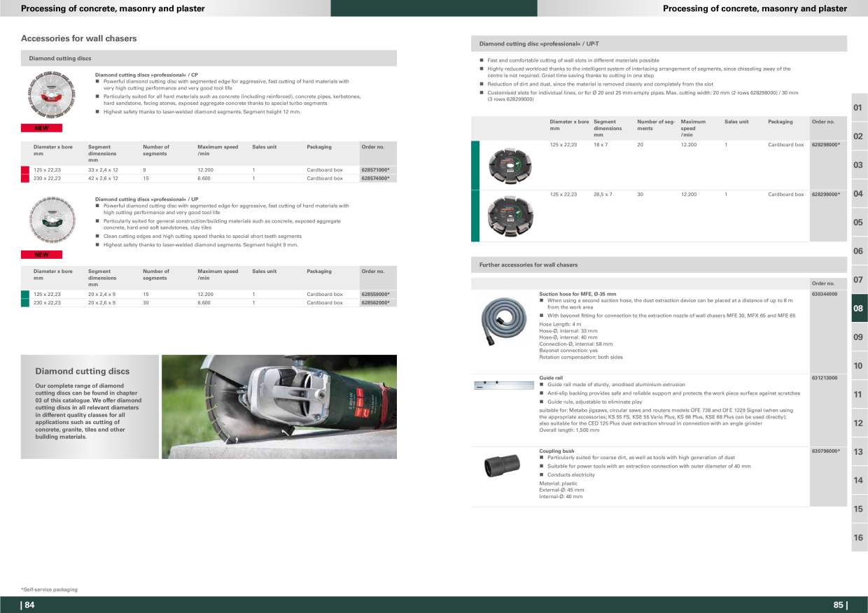The height and width of the screenshot is (613, 868).
Task: Click Diamond cutting discs »professional« / CP title
Action: tap(146, 75)
